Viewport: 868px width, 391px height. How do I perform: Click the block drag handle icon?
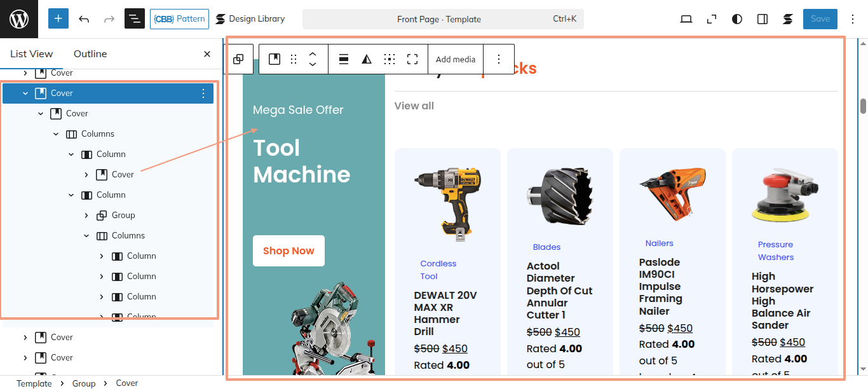click(294, 59)
